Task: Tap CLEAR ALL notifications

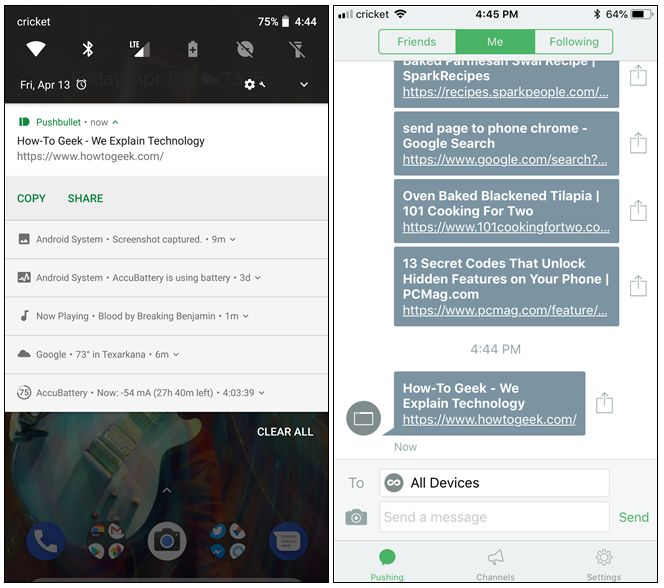Action: pyautogui.click(x=285, y=432)
